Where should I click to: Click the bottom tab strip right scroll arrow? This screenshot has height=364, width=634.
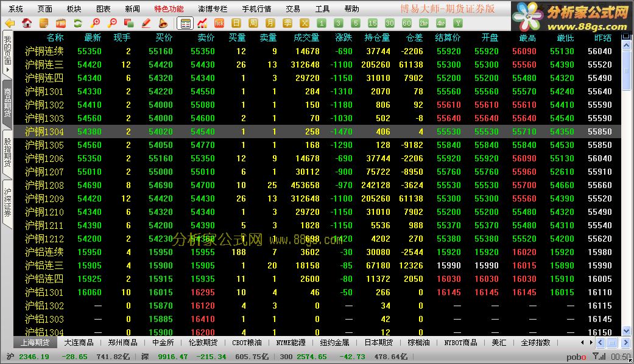[x=591, y=343]
